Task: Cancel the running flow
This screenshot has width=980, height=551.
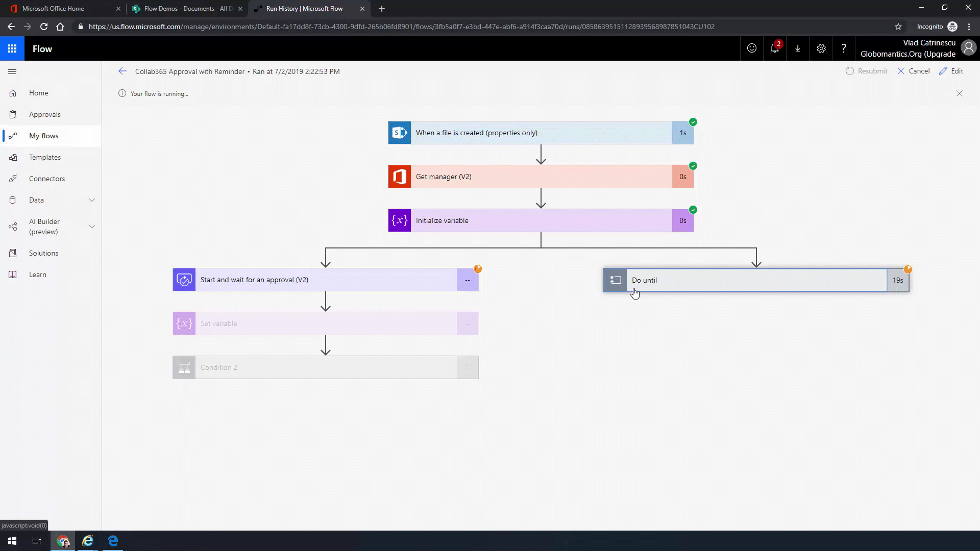Action: tap(914, 71)
